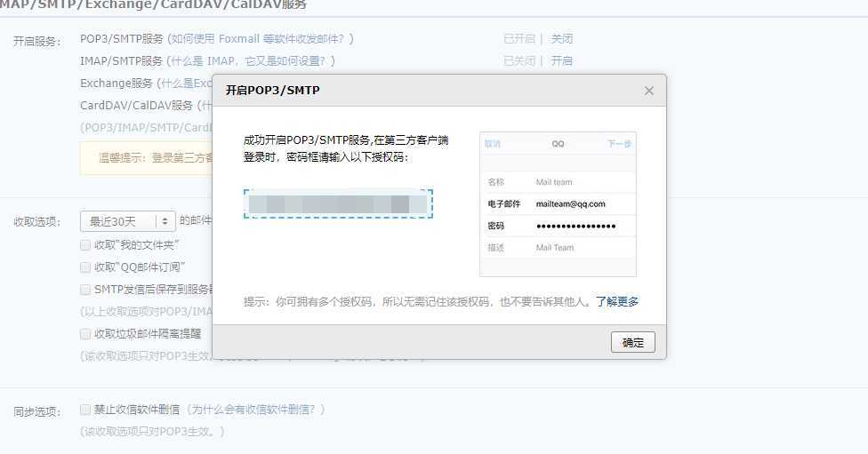Toggle 禁止收信软件删信 checkbox
This screenshot has height=454, width=868.
85,410
